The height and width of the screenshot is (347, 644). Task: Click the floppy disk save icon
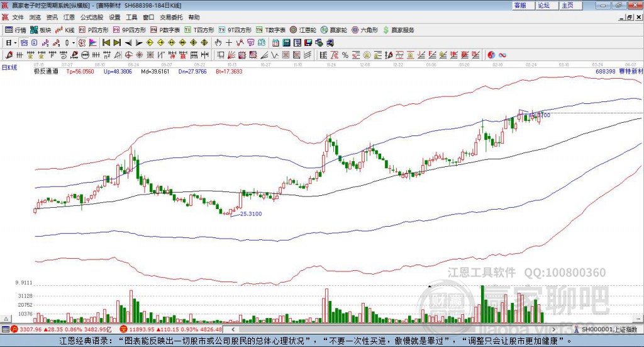coord(308,43)
